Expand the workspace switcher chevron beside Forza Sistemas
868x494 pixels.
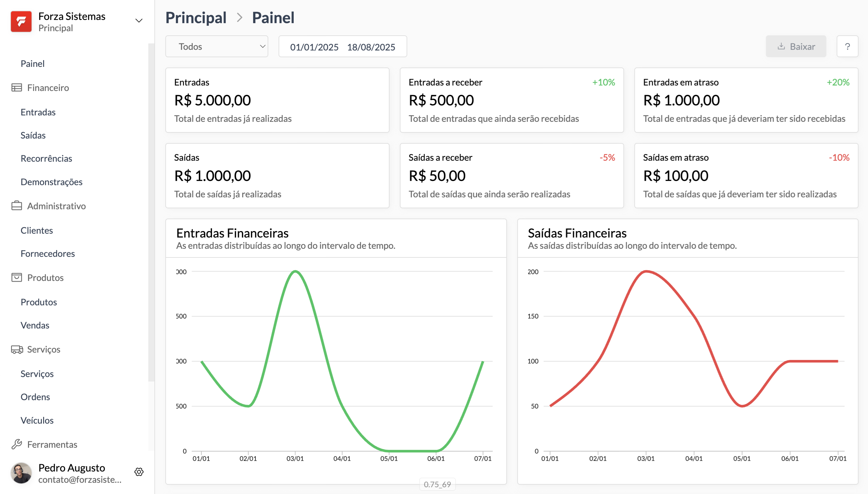pyautogui.click(x=139, y=21)
